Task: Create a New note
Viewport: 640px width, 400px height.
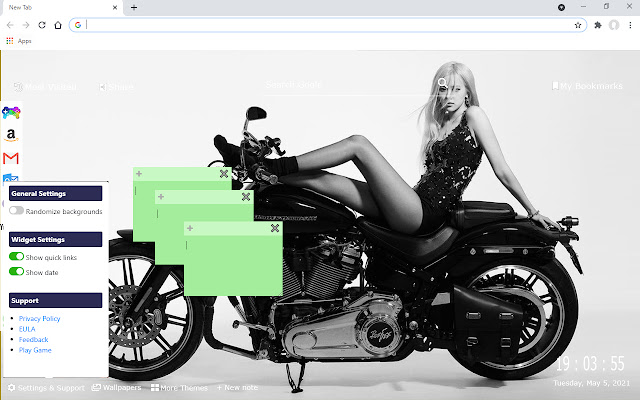Action: tap(237, 388)
